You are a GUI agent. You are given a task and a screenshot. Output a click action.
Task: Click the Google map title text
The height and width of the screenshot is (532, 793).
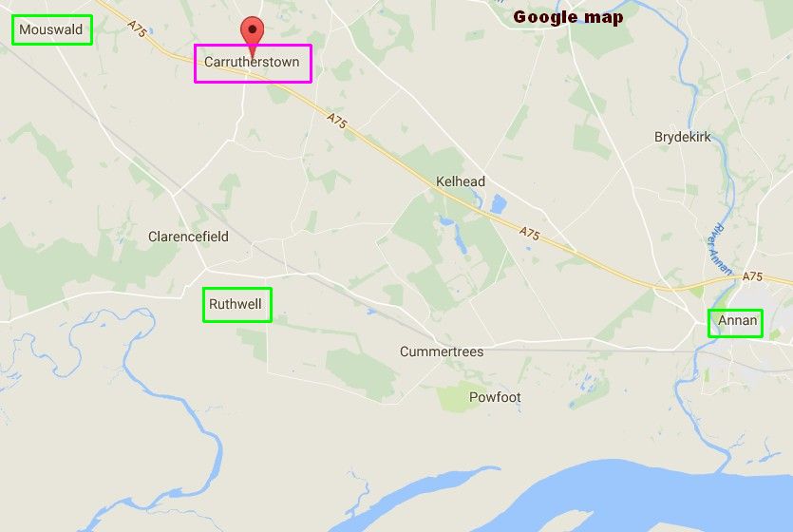pyautogui.click(x=569, y=17)
